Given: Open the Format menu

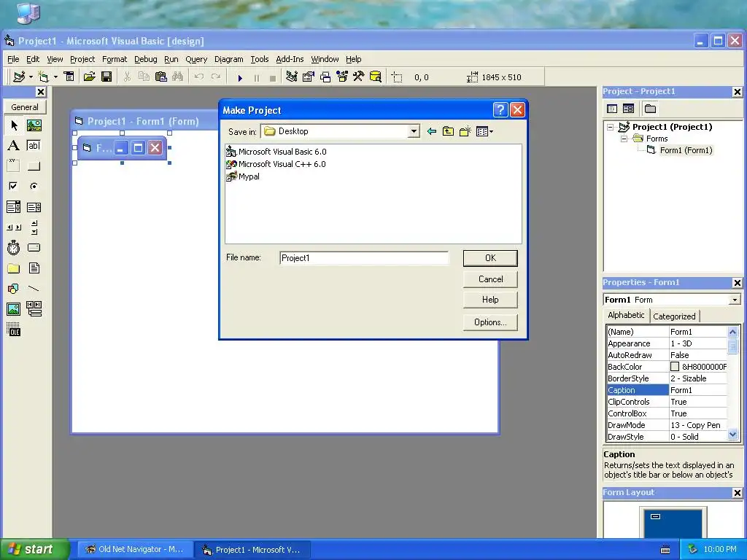Looking at the screenshot, I should [x=115, y=59].
